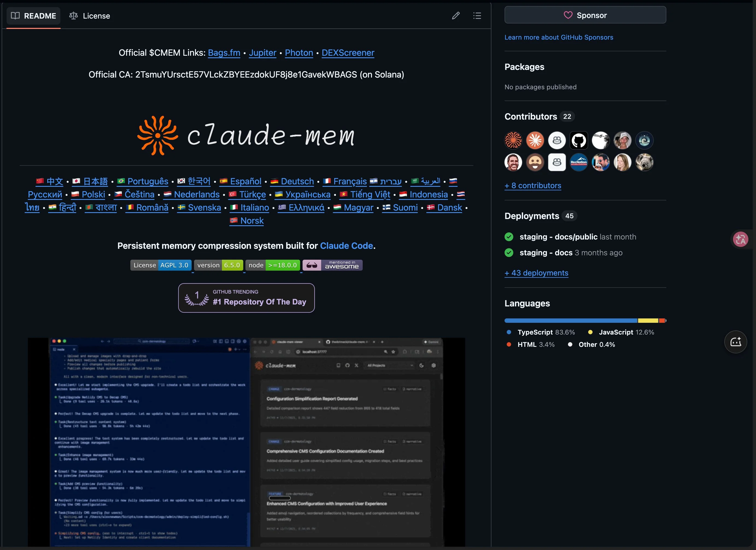Click the green check on staging - docs deployment
The image size is (756, 550).
(509, 253)
